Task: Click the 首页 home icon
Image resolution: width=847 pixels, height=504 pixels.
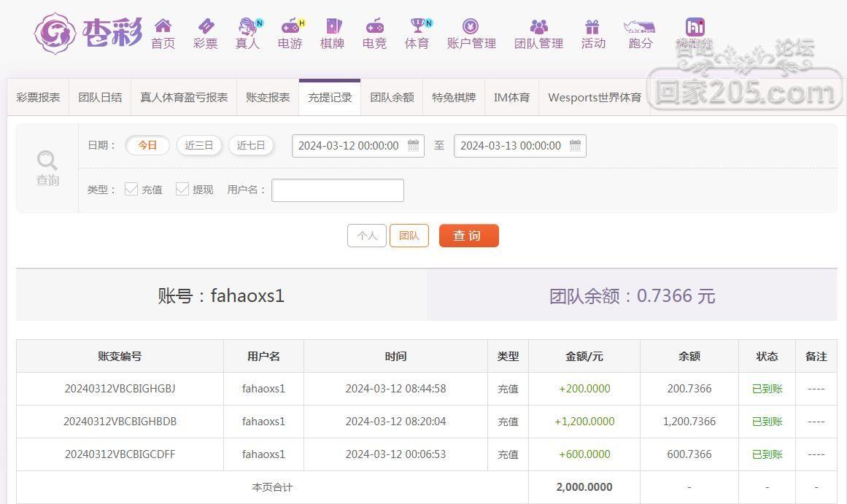Action: pyautogui.click(x=163, y=27)
